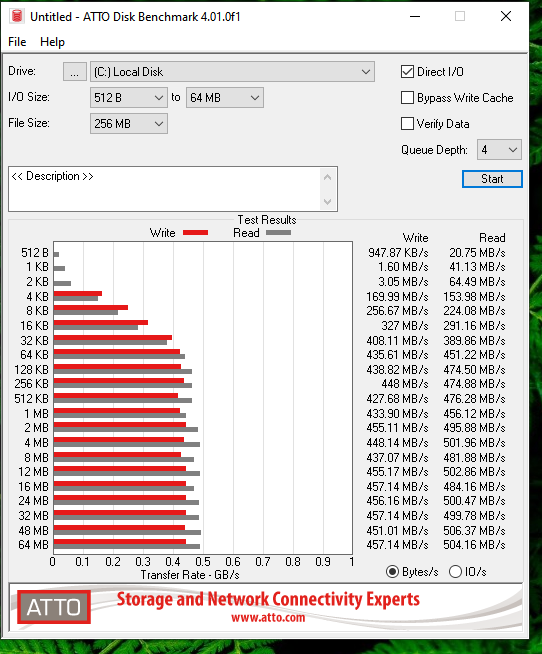
Task: Open the Queue Depth dropdown
Action: (499, 150)
